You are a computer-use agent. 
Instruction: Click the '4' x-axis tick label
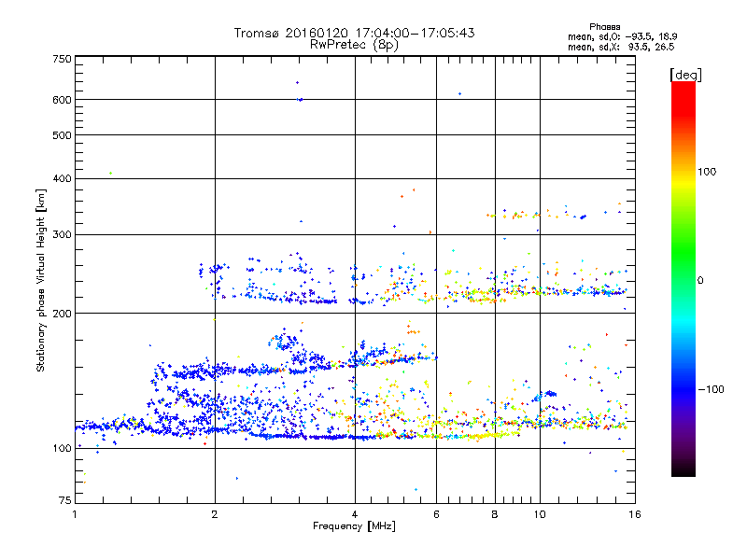click(x=355, y=514)
